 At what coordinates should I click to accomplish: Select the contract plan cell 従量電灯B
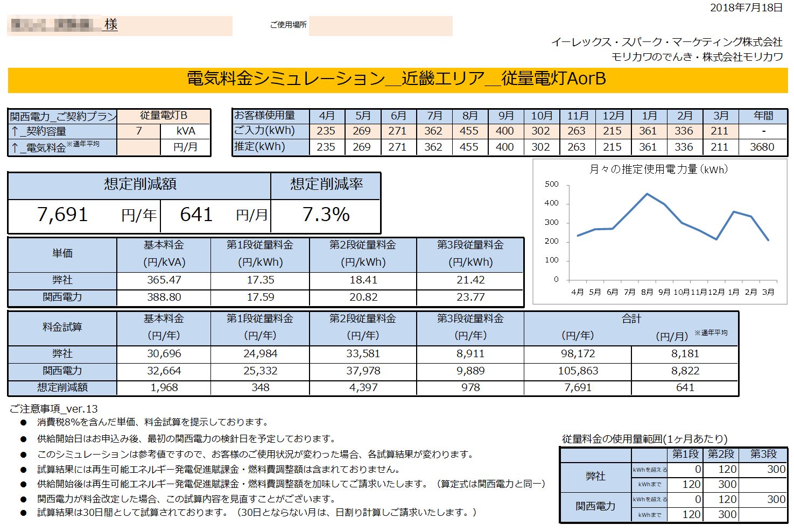tap(164, 116)
